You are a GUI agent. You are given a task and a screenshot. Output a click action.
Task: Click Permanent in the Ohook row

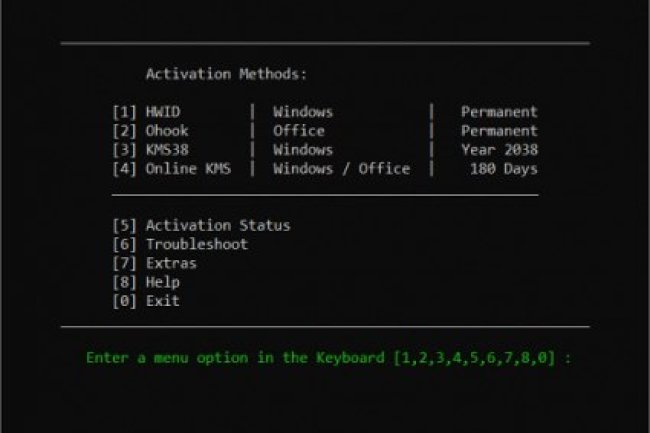click(x=499, y=131)
